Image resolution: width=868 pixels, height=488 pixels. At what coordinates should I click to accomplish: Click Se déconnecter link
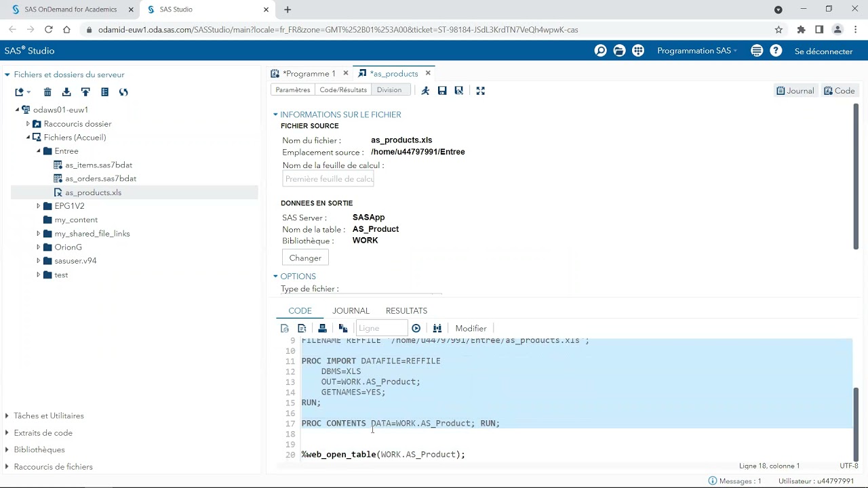tap(823, 52)
